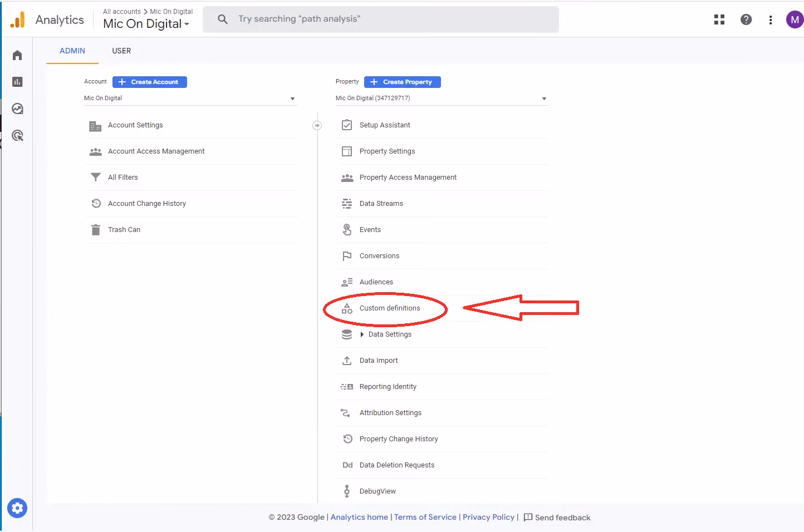
Task: Click the purple M account avatar
Action: click(795, 19)
